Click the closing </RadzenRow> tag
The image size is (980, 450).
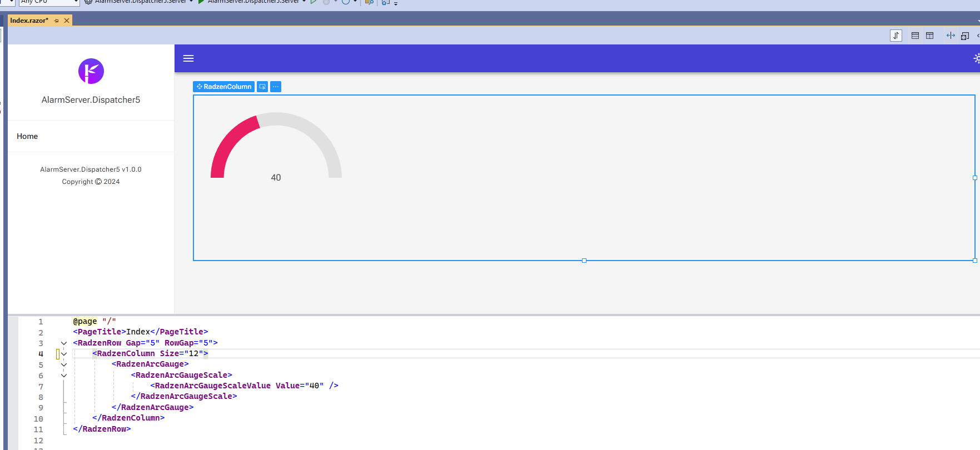[x=102, y=429]
